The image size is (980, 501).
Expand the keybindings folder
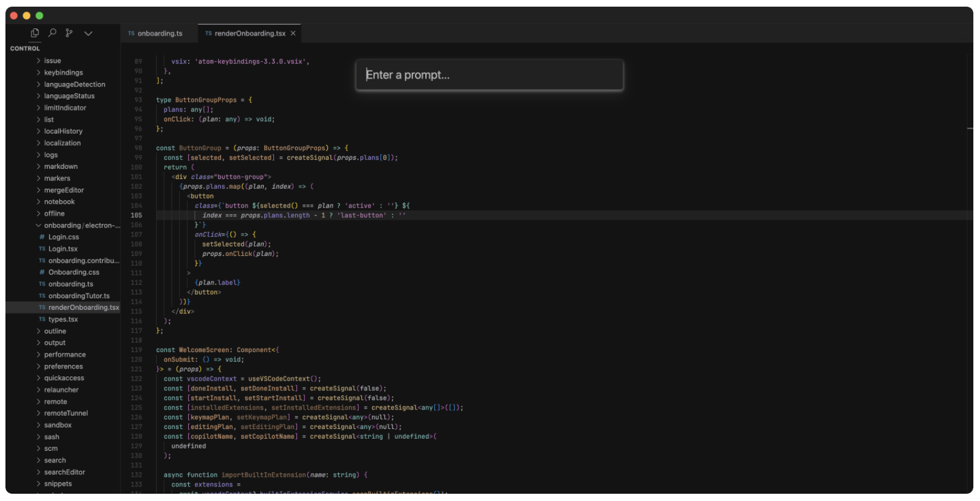point(63,73)
